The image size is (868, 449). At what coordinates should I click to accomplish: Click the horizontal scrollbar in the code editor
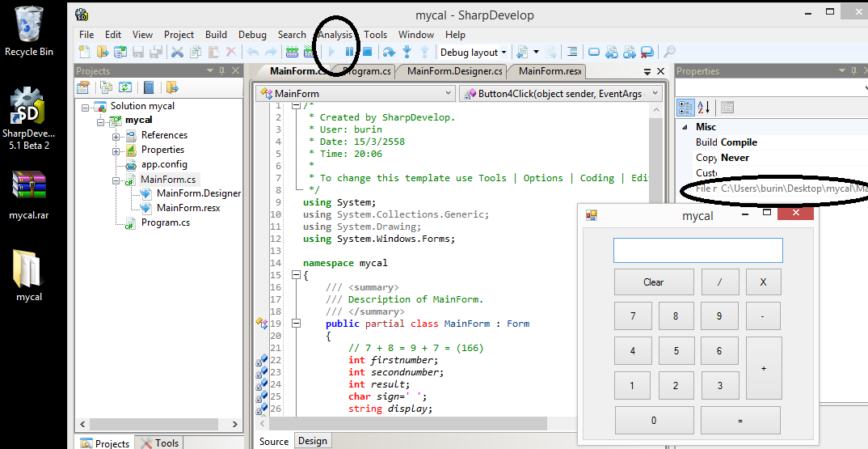[x=404, y=423]
